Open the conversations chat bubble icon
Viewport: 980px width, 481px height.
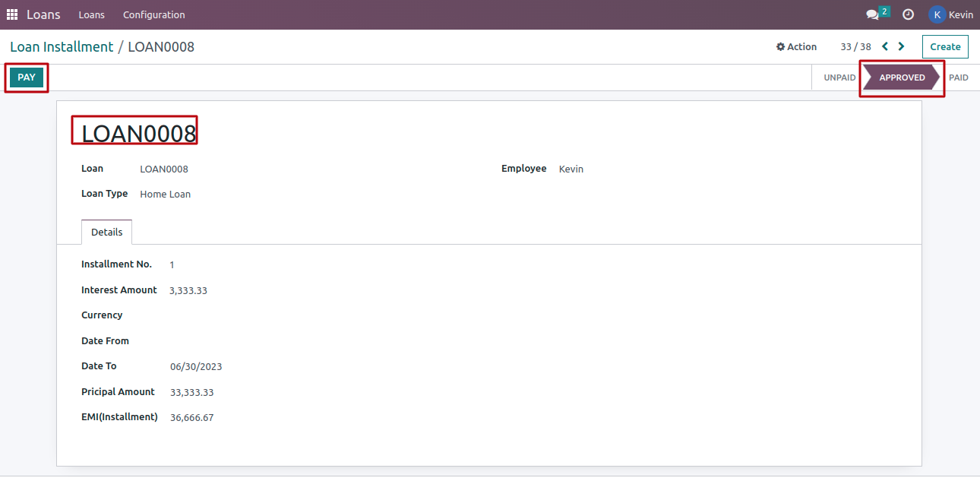click(873, 14)
